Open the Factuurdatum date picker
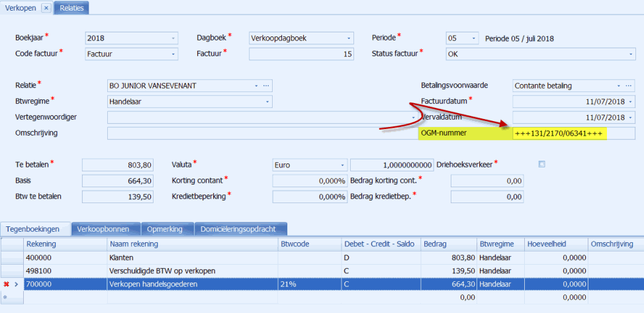The width and height of the screenshot is (644, 313). click(x=629, y=101)
